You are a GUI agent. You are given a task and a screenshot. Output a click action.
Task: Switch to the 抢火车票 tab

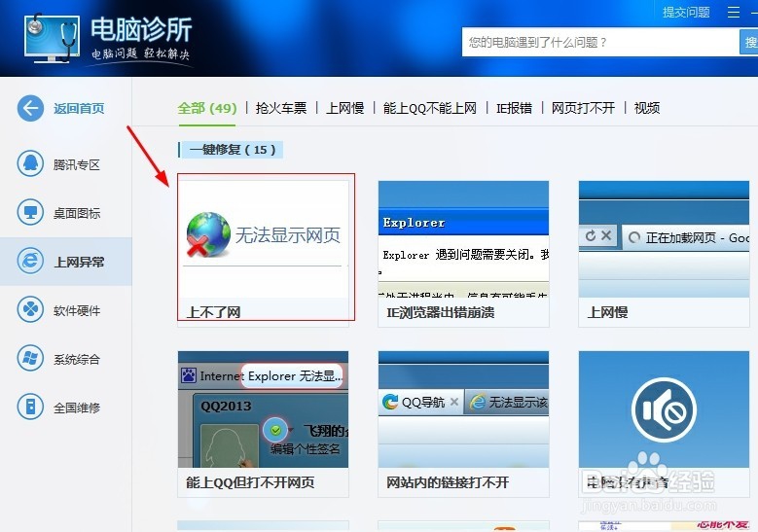pyautogui.click(x=281, y=108)
